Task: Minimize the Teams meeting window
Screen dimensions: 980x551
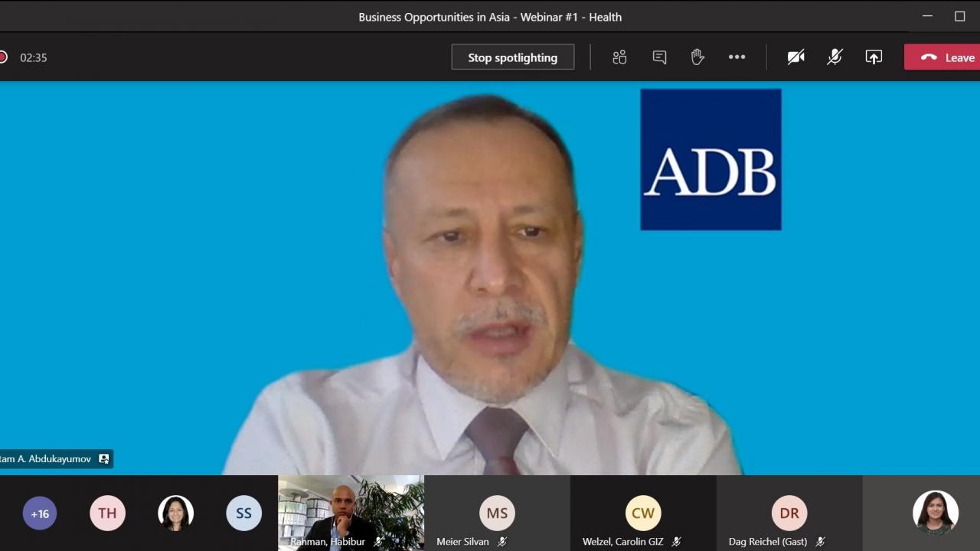Action: click(x=927, y=16)
